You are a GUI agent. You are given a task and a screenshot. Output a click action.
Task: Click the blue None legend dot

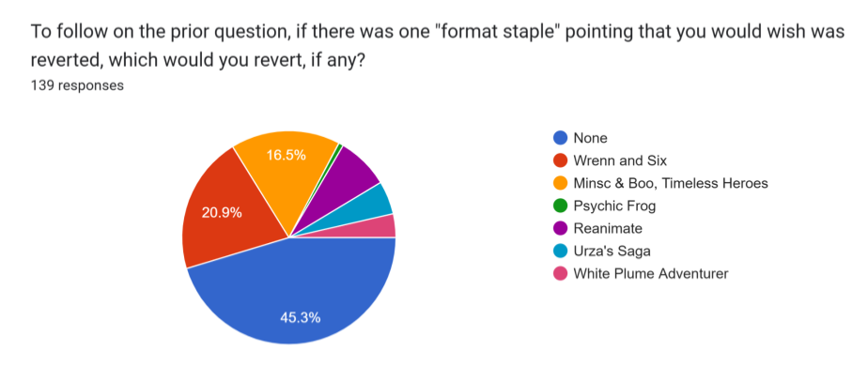coord(561,138)
